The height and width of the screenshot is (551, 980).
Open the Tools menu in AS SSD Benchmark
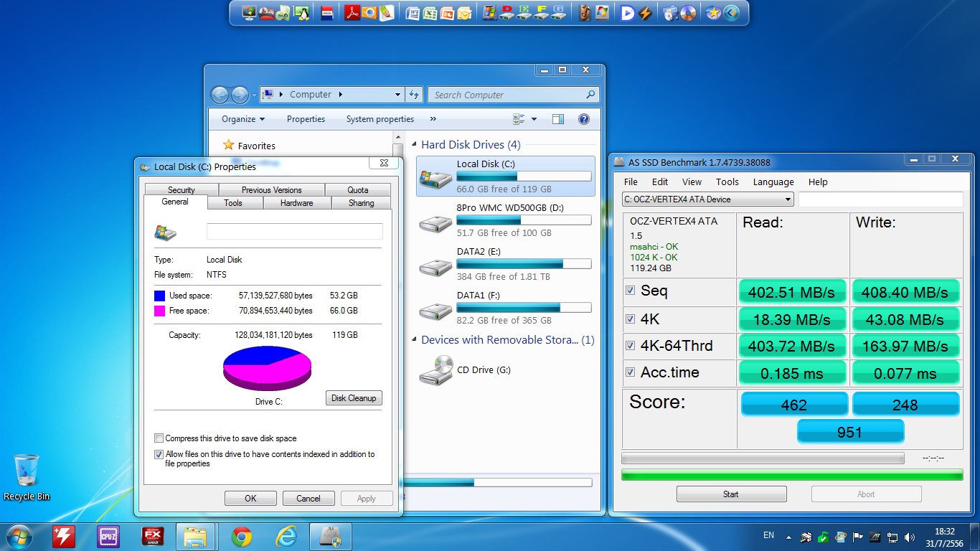pyautogui.click(x=727, y=182)
